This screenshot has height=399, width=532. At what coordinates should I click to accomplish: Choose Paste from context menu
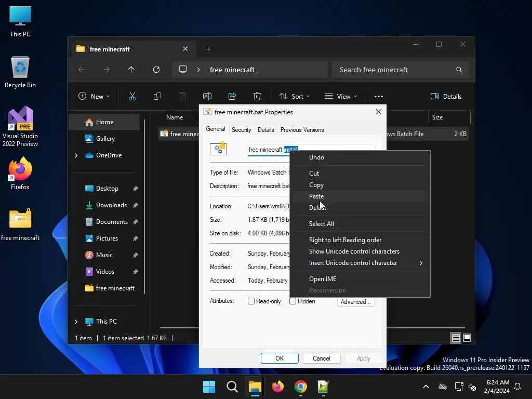coord(360,196)
